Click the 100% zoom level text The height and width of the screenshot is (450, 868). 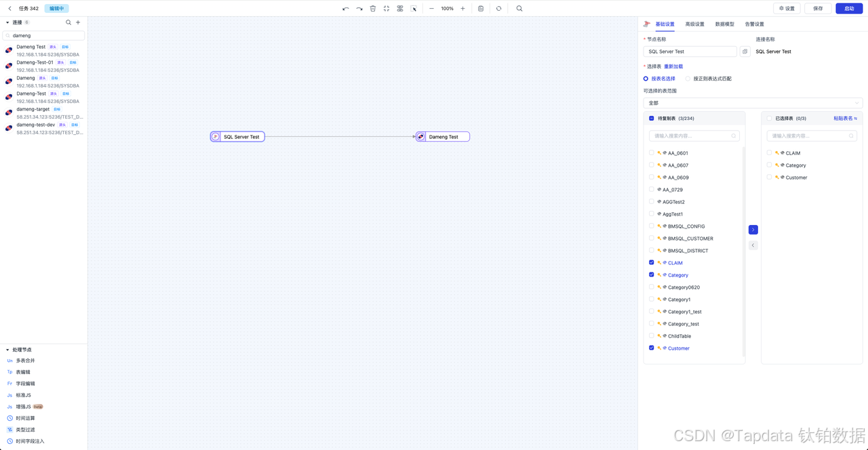coord(447,9)
